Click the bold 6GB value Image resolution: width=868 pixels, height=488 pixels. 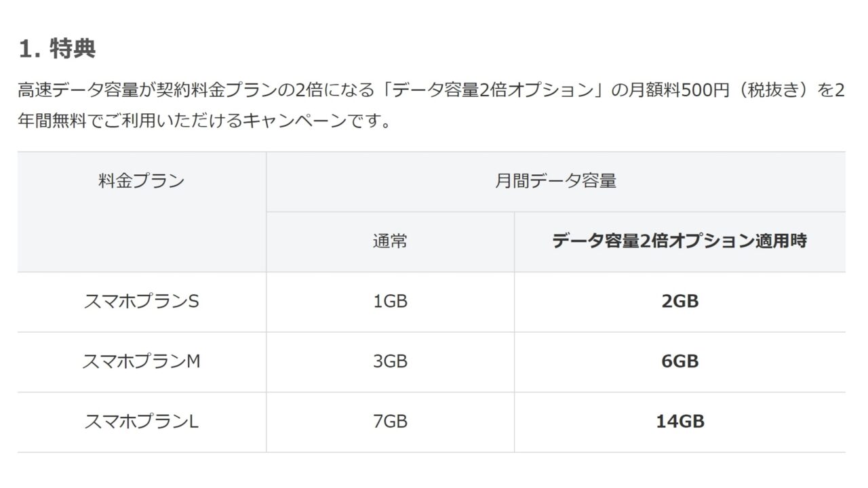tap(679, 361)
